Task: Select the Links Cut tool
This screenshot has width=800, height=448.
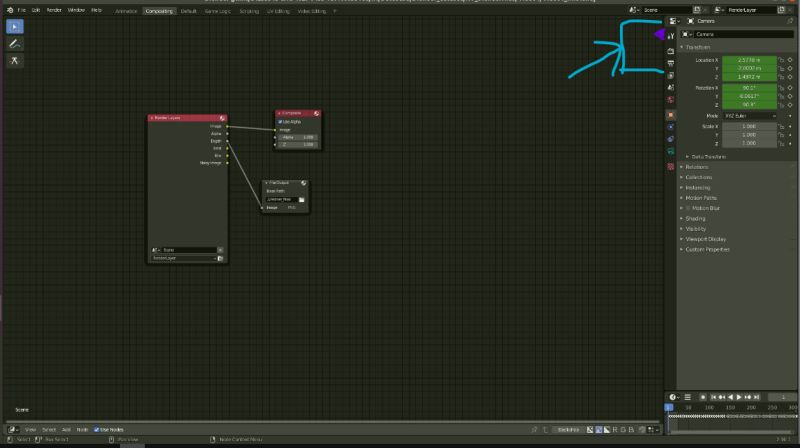Action: coord(15,61)
